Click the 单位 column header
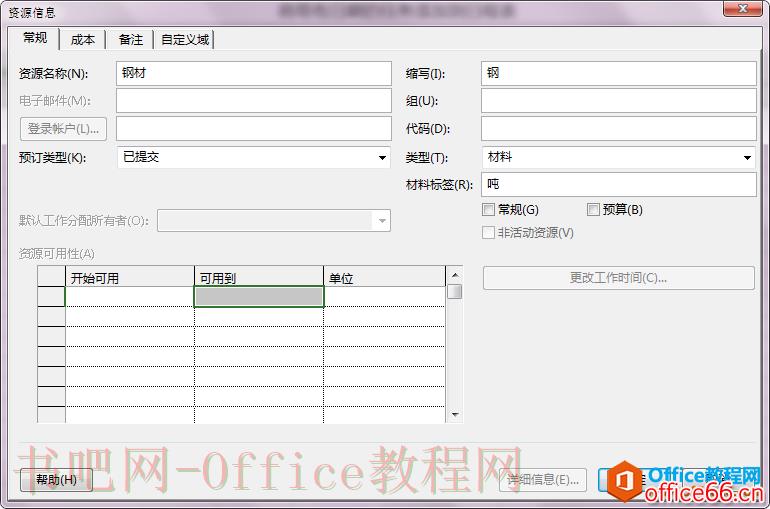The height and width of the screenshot is (509, 770). pyautogui.click(x=384, y=276)
